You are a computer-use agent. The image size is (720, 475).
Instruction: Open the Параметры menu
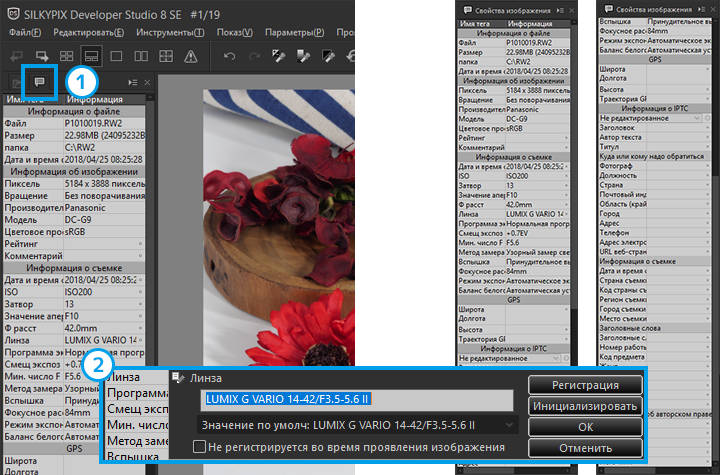[x=294, y=33]
